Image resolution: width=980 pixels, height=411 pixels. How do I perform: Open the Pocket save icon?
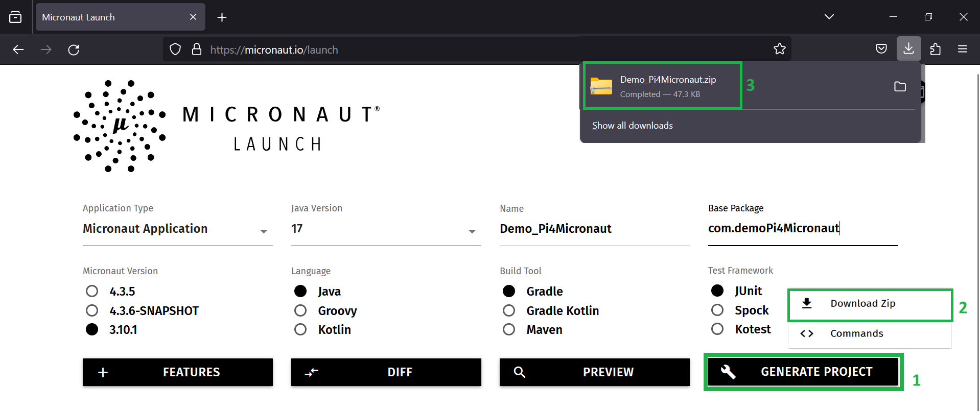coord(881,49)
